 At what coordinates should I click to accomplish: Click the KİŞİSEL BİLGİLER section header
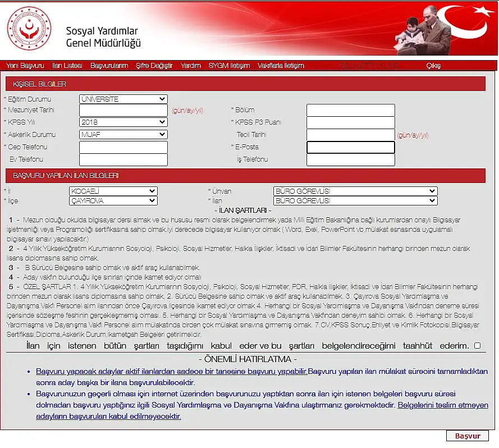(245, 84)
